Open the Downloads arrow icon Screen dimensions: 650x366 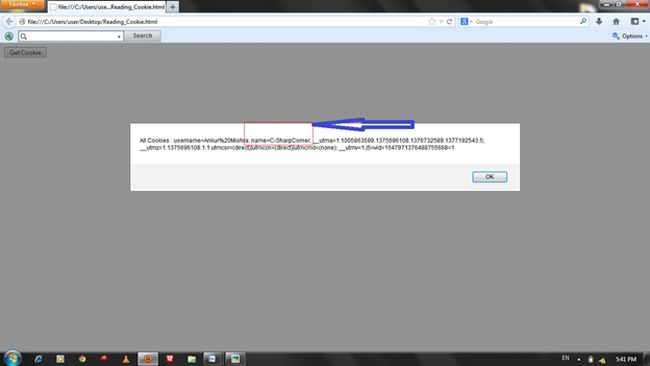(x=599, y=22)
